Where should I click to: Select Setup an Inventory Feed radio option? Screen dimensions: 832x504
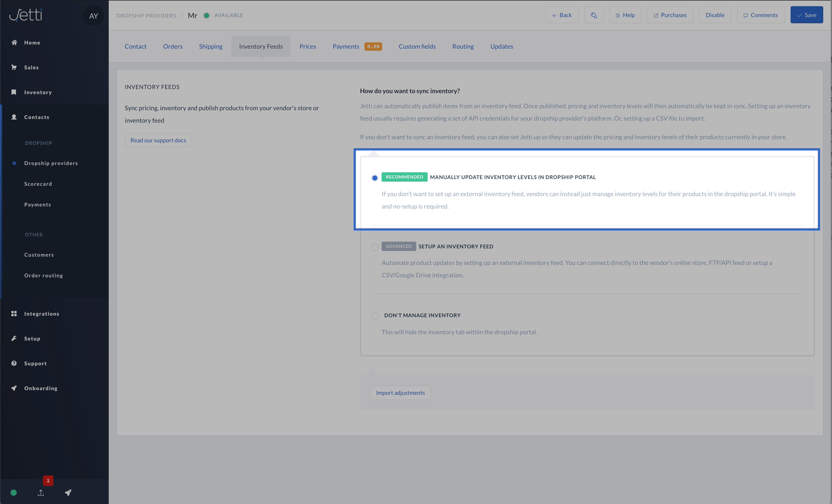(x=375, y=247)
